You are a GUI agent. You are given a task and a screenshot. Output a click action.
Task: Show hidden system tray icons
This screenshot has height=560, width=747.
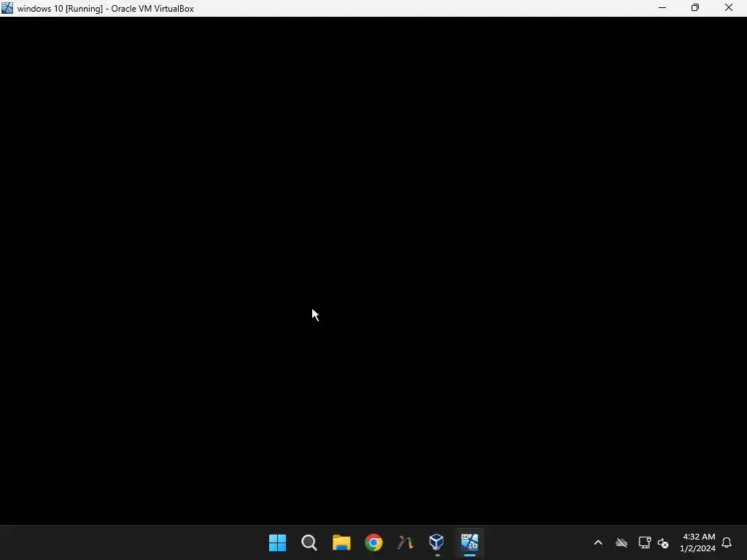pyautogui.click(x=598, y=542)
